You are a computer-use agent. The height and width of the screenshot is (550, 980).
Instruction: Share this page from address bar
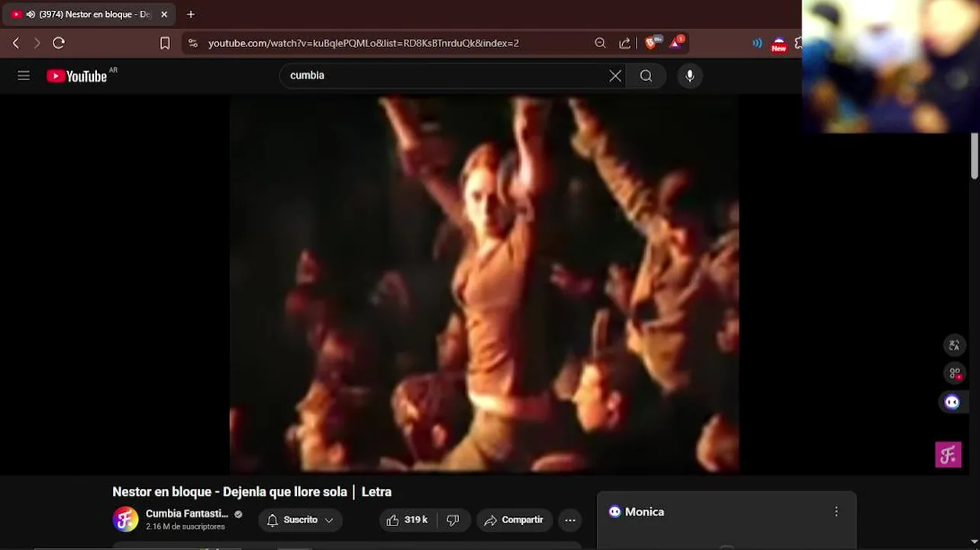625,43
